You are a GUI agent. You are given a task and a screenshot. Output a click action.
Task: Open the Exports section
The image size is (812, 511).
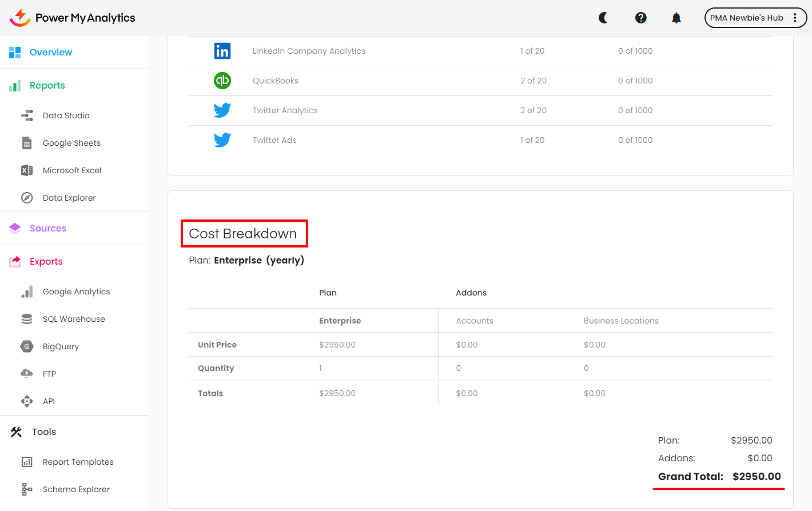pos(46,262)
